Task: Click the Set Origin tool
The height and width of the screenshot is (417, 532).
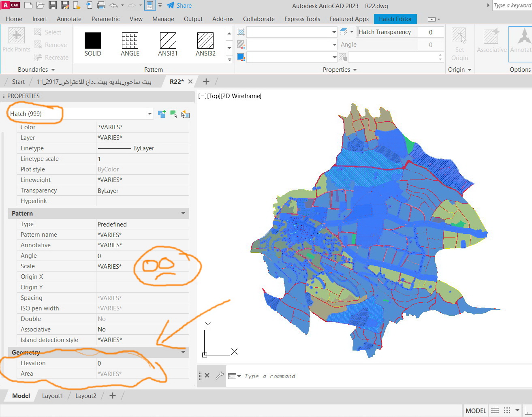Action: pyautogui.click(x=459, y=43)
